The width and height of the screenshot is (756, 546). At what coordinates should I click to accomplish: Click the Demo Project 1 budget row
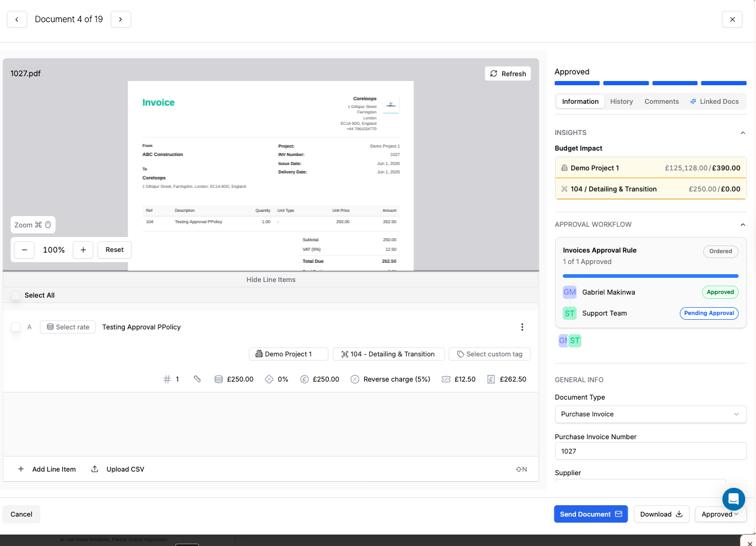tap(651, 168)
